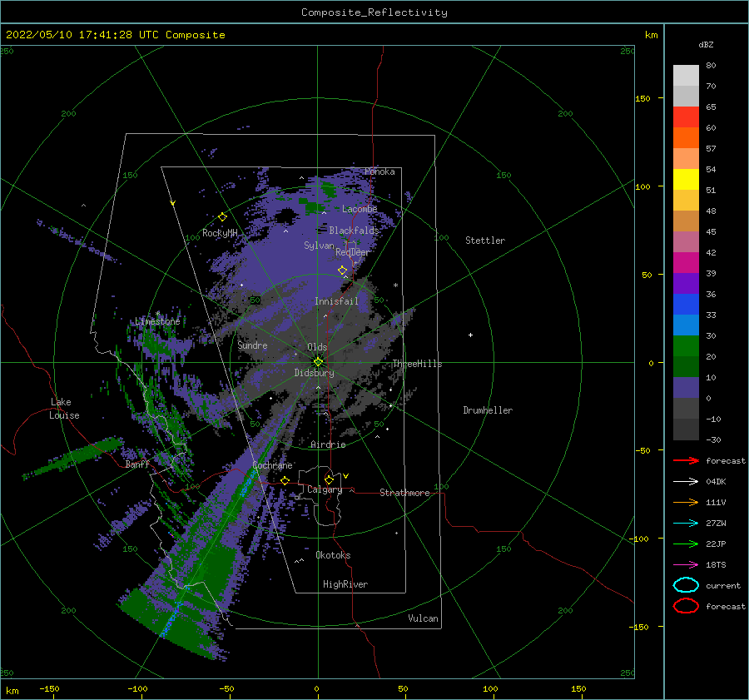Click the Calgary city label
The height and width of the screenshot is (700, 749).
click(x=325, y=489)
